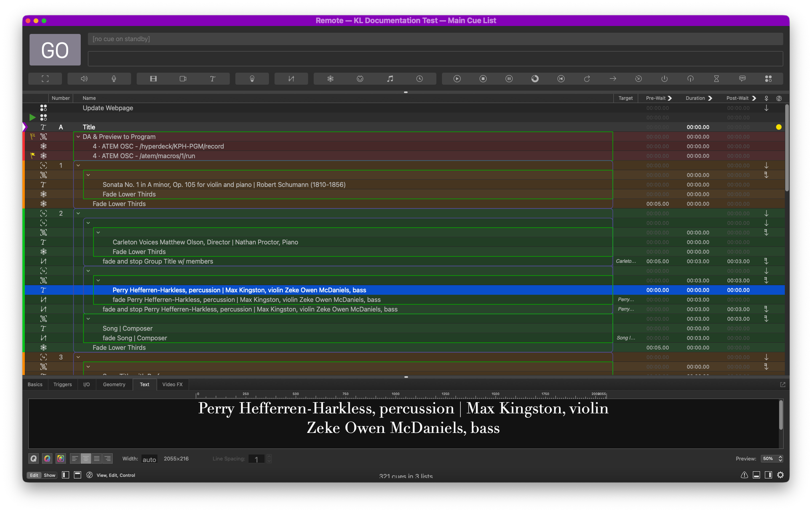Add a new Video cue (film icon)

(x=153, y=79)
